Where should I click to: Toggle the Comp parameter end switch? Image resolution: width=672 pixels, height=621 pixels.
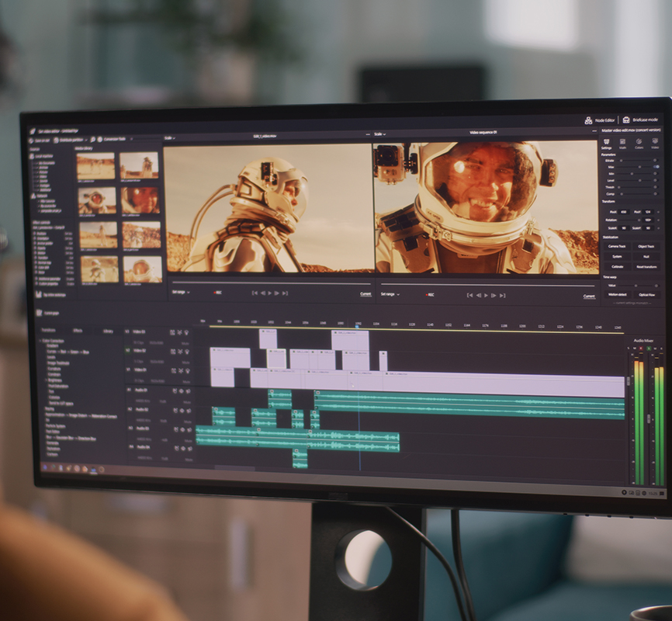point(656,194)
